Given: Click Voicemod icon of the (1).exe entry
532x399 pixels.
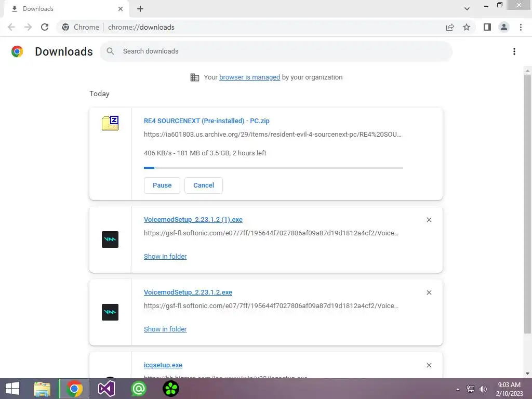Looking at the screenshot, I should pyautogui.click(x=110, y=240).
